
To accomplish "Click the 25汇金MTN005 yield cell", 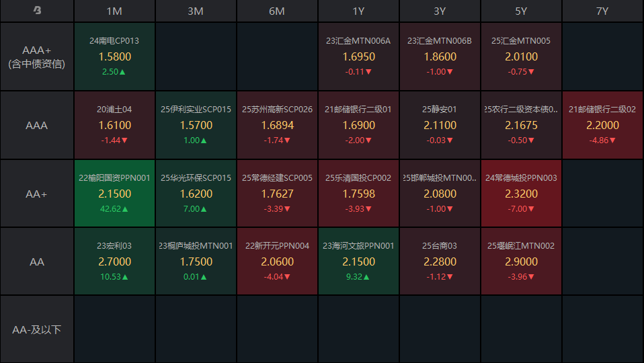I will [x=521, y=57].
